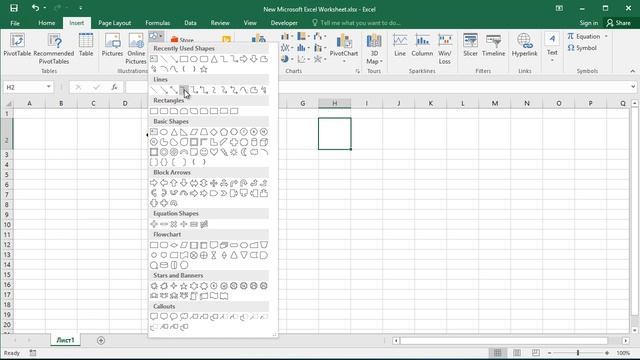Screen dimensions: 640x360
Task: Open the Formulas tab
Action: click(x=158, y=23)
